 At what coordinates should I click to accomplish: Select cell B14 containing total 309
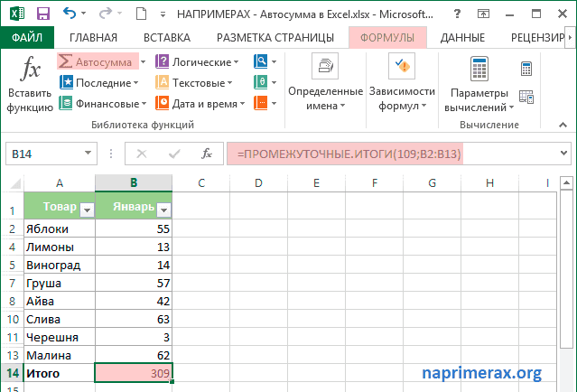tap(134, 372)
